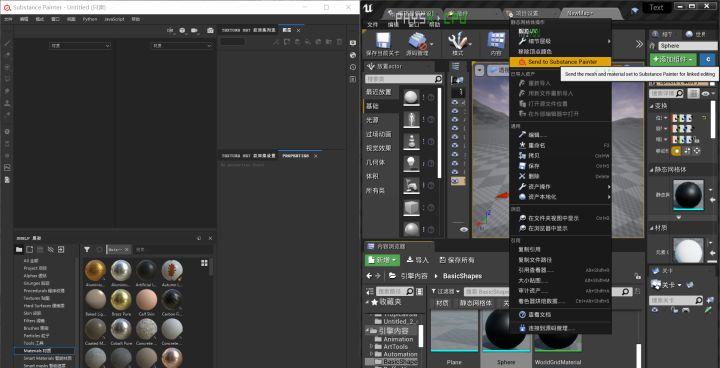This screenshot has height=368, width=720.
Task: Click the Unreal Engine logo icon
Action: (x=369, y=8)
